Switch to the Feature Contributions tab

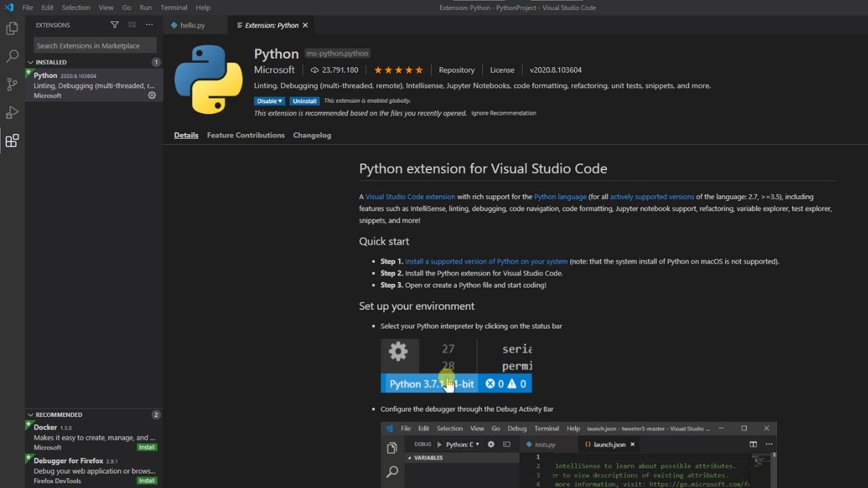click(x=246, y=135)
